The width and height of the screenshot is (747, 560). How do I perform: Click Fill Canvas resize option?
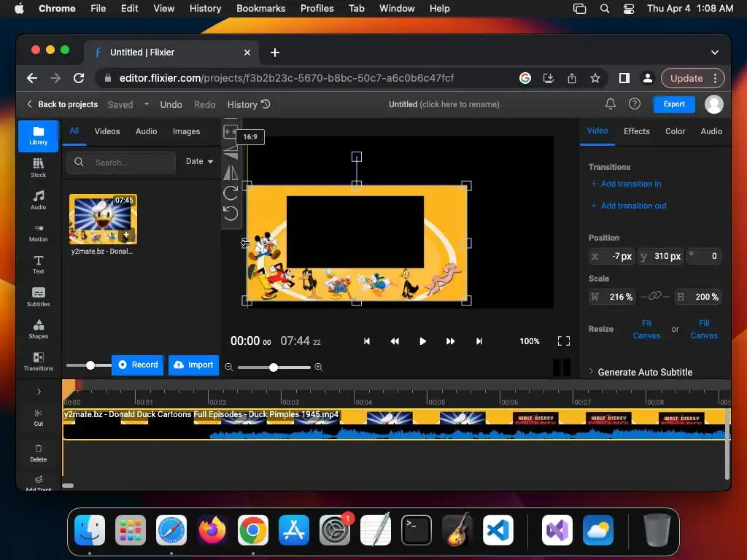704,329
